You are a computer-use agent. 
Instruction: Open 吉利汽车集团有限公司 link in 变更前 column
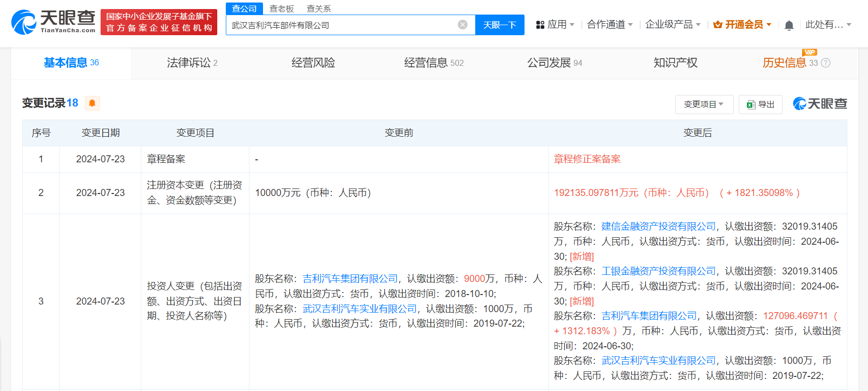(350, 278)
